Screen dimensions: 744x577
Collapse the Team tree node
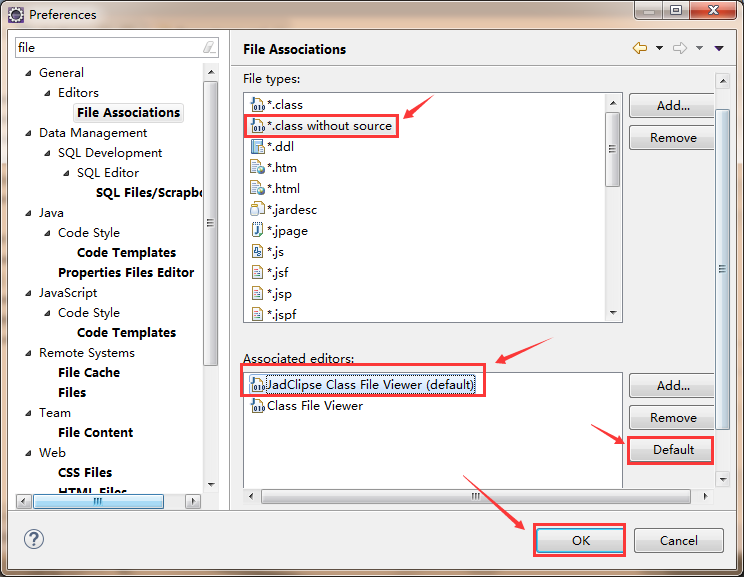pyautogui.click(x=28, y=413)
